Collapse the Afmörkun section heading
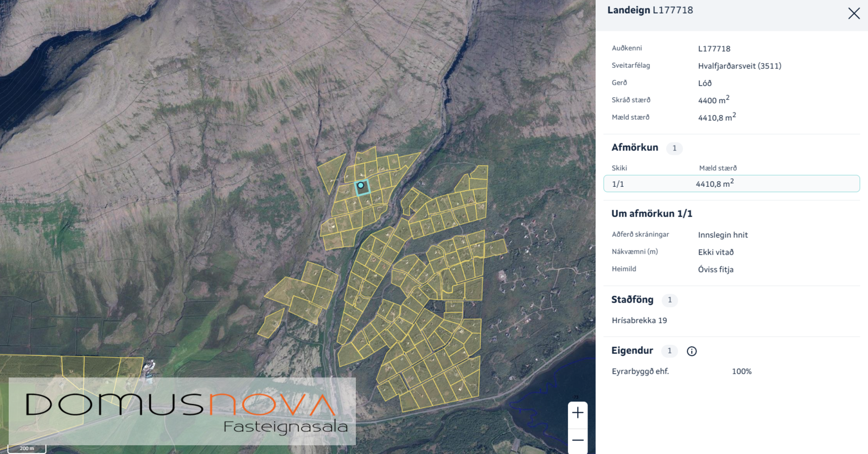 pos(635,148)
